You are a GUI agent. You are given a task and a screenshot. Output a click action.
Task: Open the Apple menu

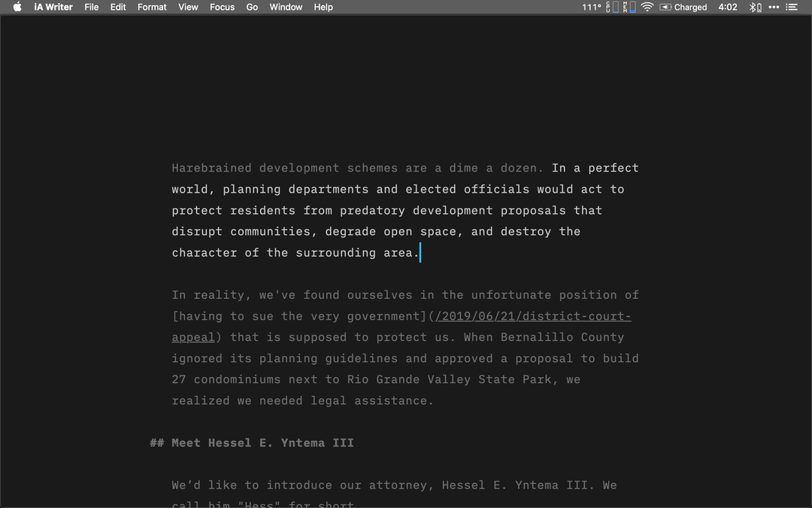tap(17, 7)
